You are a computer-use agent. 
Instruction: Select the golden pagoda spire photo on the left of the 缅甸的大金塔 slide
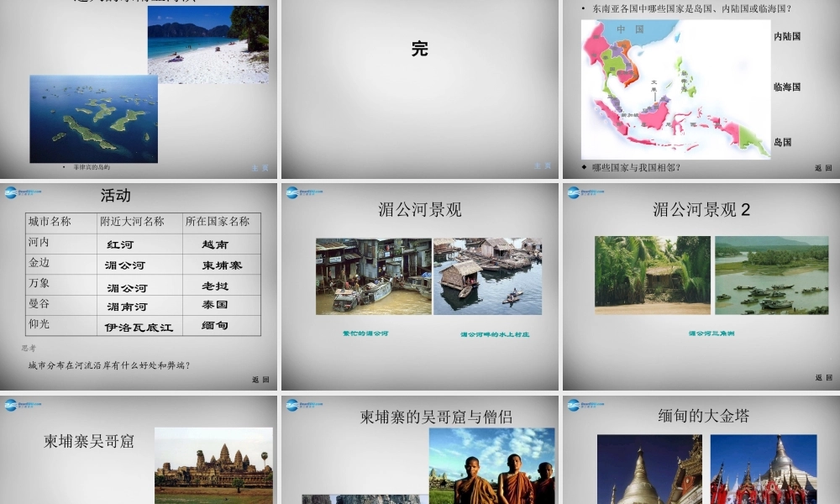coord(649,470)
